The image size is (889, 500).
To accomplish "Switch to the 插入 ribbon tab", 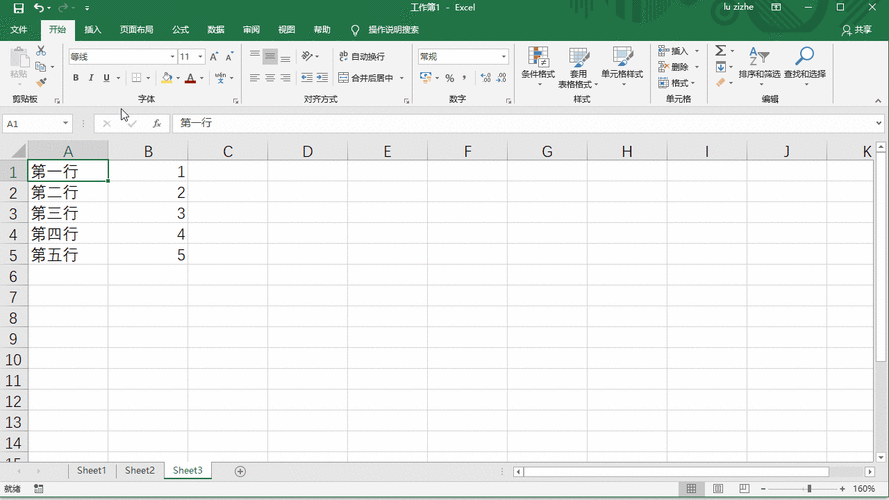I will pyautogui.click(x=92, y=29).
